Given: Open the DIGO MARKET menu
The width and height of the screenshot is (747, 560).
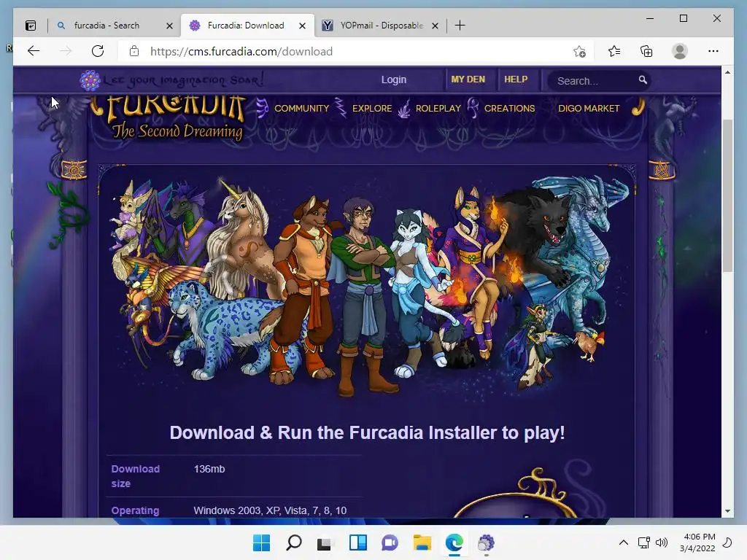Looking at the screenshot, I should coord(589,108).
